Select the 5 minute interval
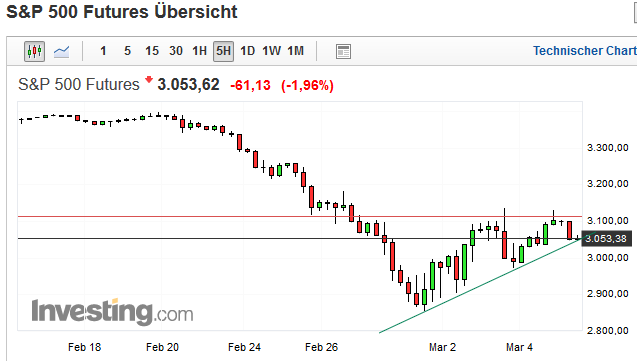Screen dimensions: 637x361 click(x=128, y=51)
